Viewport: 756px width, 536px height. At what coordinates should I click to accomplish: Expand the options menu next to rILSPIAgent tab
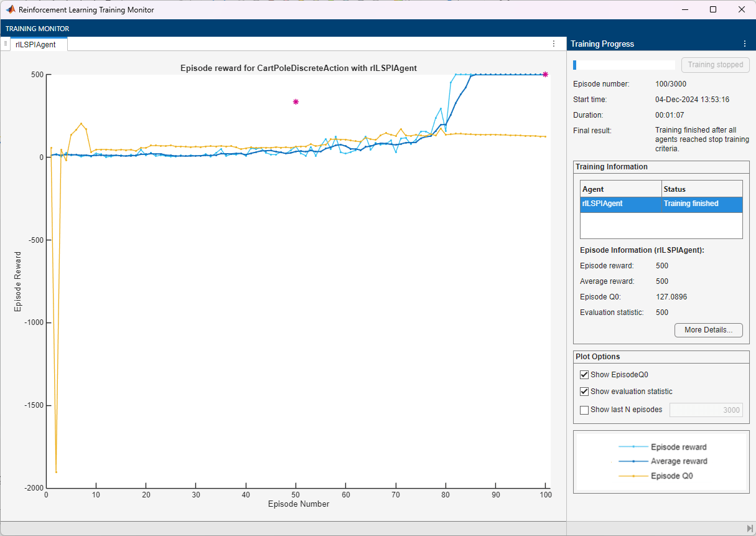(554, 44)
